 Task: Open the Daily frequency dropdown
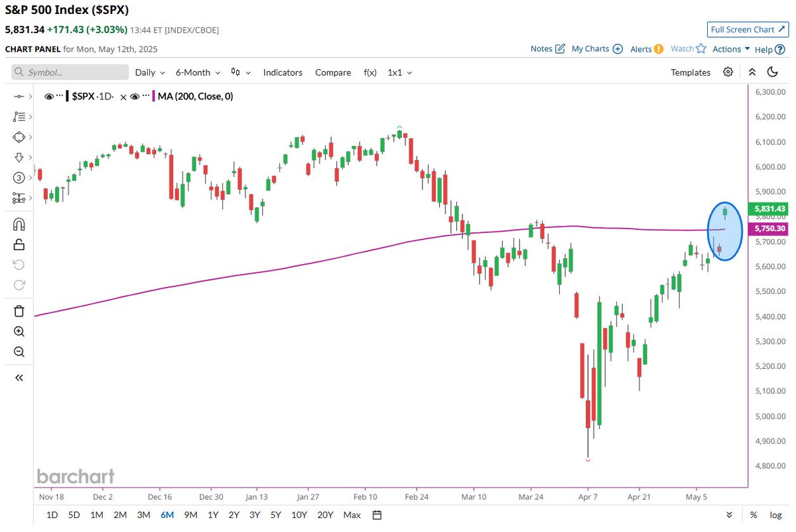click(x=151, y=72)
